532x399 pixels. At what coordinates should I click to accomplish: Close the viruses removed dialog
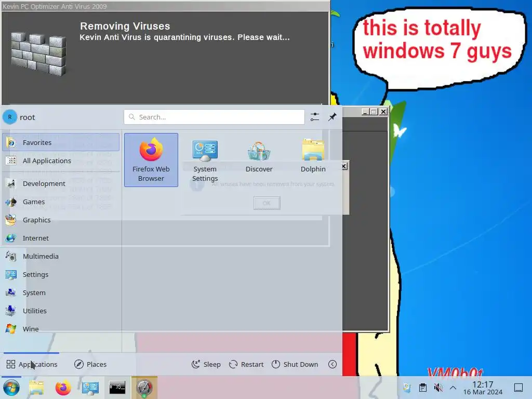click(x=344, y=166)
